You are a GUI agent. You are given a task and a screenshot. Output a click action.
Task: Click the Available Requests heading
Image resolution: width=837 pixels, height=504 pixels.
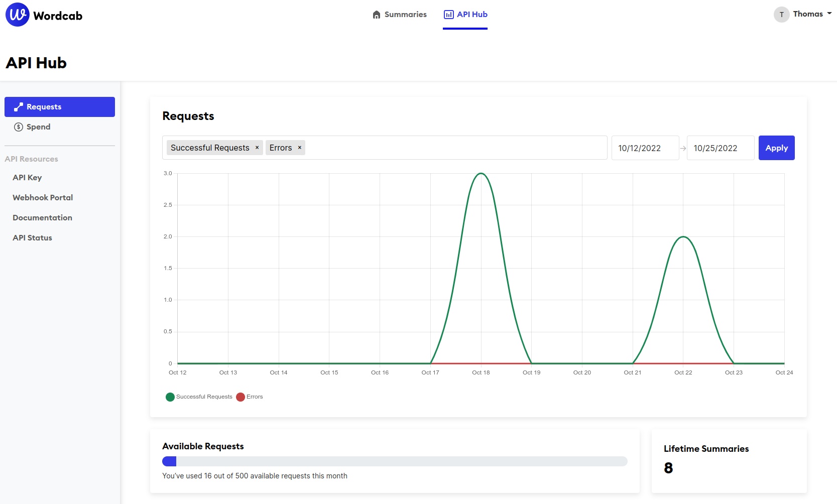pyautogui.click(x=203, y=446)
